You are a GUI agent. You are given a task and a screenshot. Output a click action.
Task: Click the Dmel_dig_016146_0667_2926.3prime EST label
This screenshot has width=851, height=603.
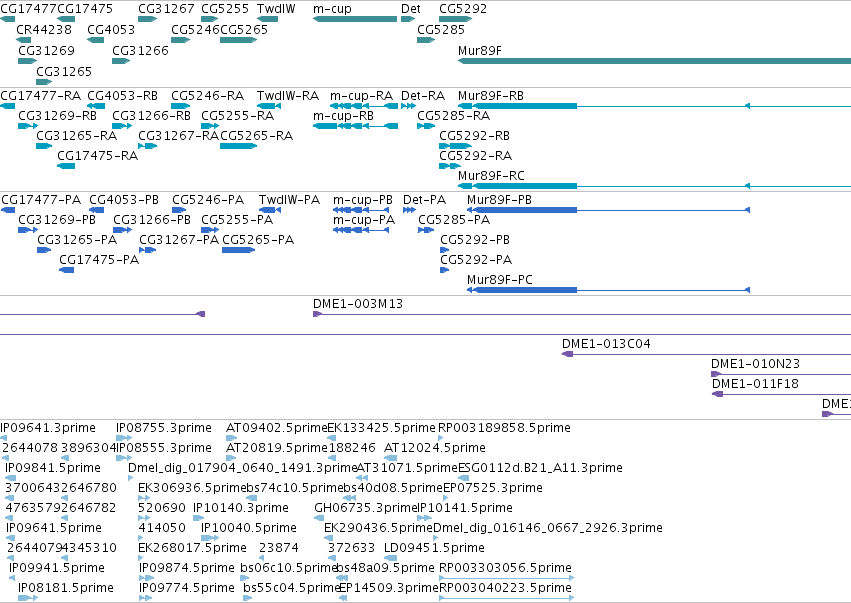point(548,528)
